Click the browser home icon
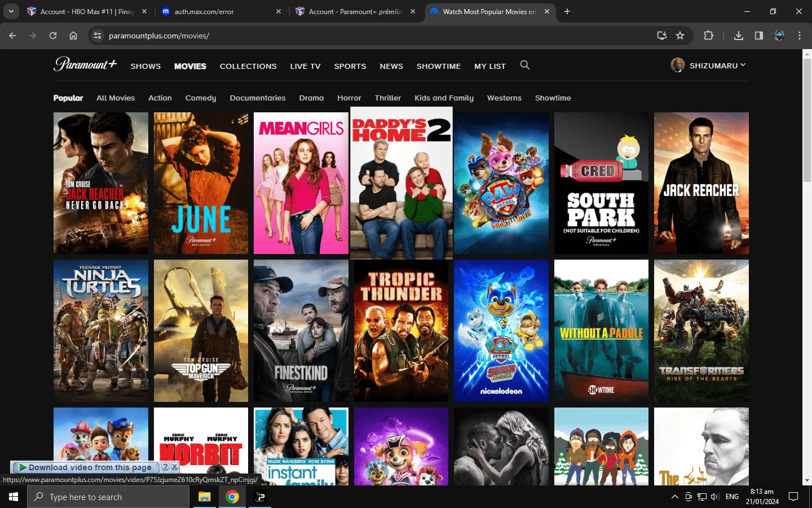Viewport: 812px width, 508px height. point(73,36)
